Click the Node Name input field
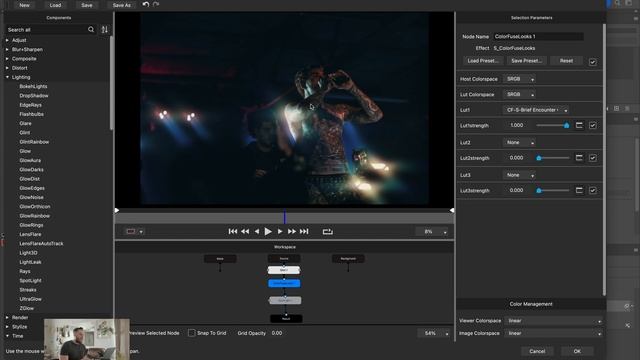This screenshot has width=640, height=360. pos(538,36)
